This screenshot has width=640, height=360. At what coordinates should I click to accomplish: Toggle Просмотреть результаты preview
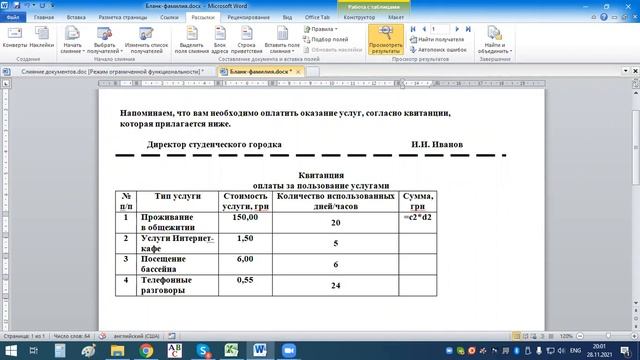(386, 39)
